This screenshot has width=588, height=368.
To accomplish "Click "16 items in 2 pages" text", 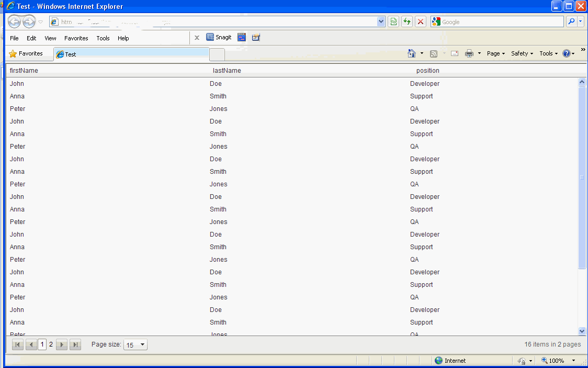I will pyautogui.click(x=552, y=344).
